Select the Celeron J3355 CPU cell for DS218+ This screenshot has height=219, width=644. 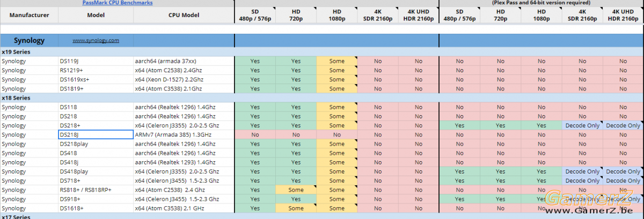pyautogui.click(x=184, y=125)
